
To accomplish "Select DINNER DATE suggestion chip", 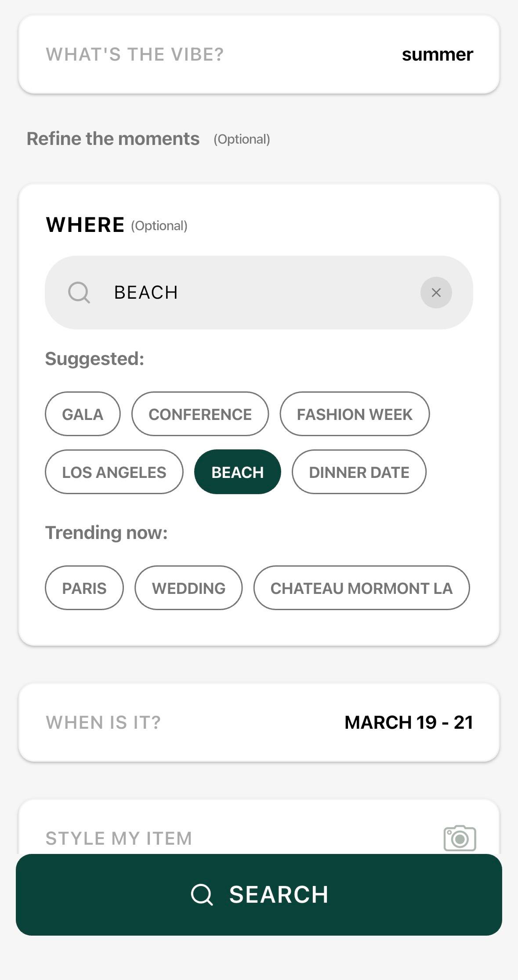I will [x=359, y=472].
